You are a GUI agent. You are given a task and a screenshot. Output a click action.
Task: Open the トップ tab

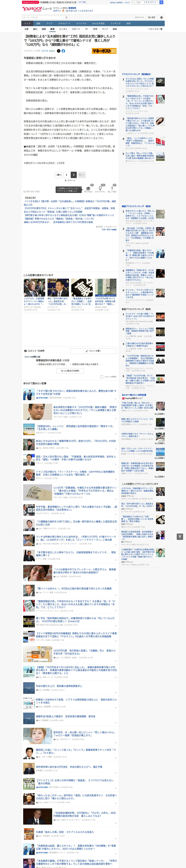[27, 24]
